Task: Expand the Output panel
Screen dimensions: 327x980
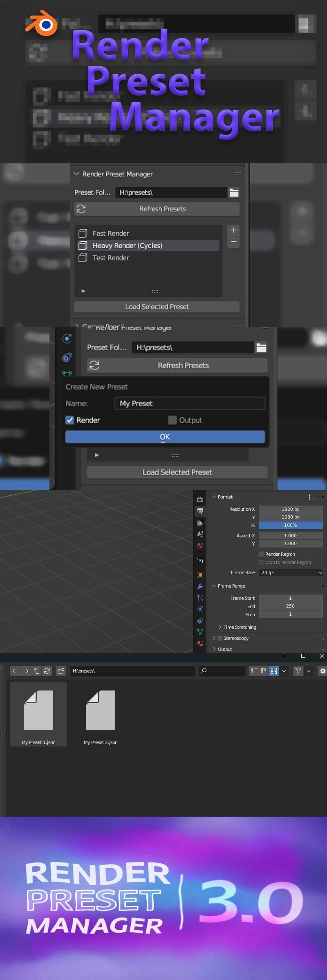Action: 214,649
